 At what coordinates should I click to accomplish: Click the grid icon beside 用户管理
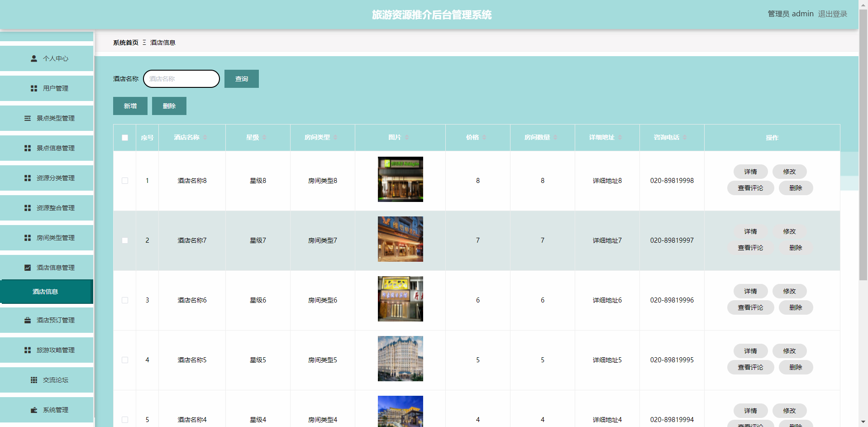(34, 88)
